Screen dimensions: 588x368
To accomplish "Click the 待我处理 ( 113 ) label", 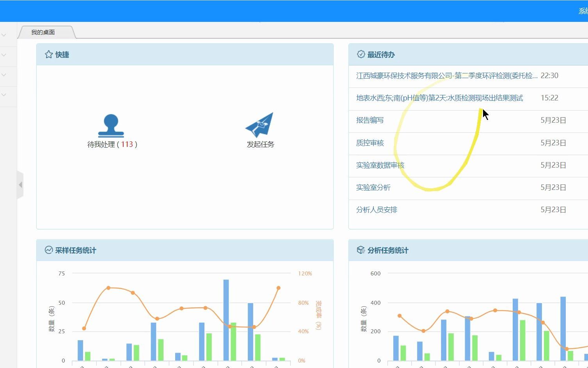I will [x=112, y=145].
